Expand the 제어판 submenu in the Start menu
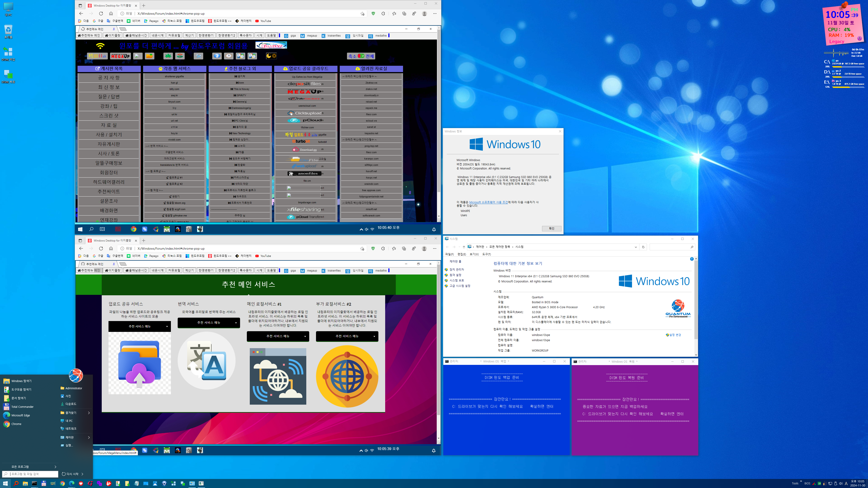Screen dimensions: 868x488 pyautogui.click(x=89, y=437)
